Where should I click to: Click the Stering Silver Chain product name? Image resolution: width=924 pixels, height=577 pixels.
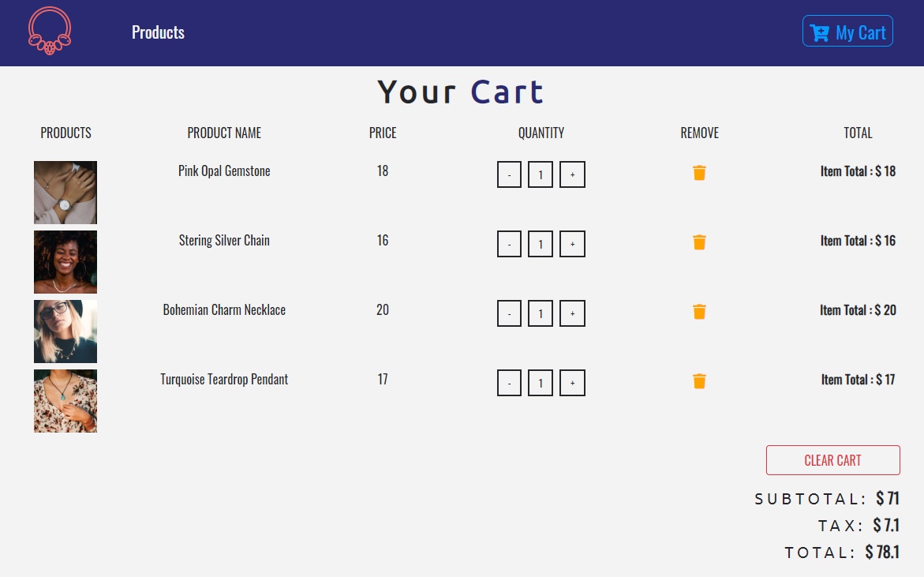225,241
